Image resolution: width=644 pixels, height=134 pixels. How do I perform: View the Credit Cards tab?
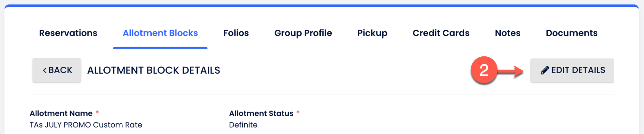(441, 33)
